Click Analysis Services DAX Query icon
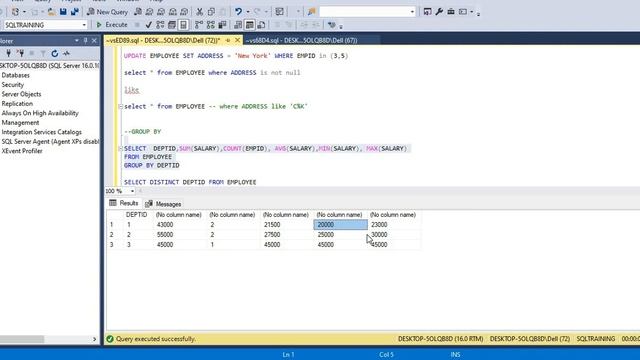This screenshot has height=360, width=640. (184, 12)
